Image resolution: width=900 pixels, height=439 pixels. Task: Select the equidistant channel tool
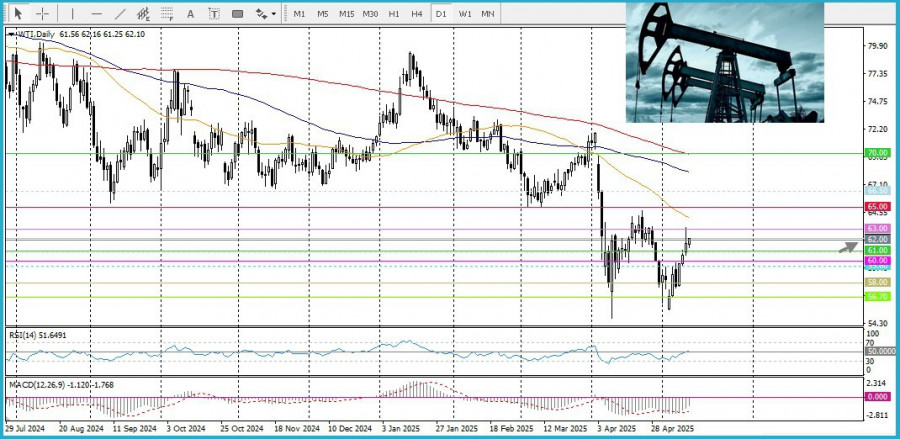(x=143, y=13)
